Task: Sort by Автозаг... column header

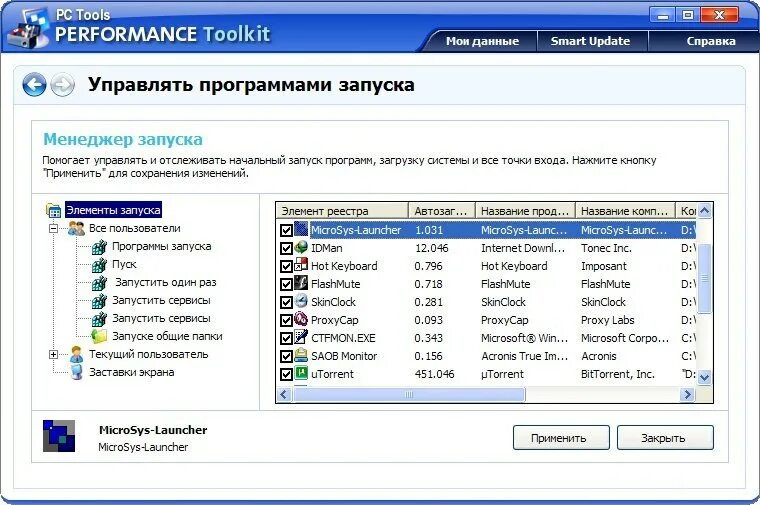Action: (x=442, y=211)
